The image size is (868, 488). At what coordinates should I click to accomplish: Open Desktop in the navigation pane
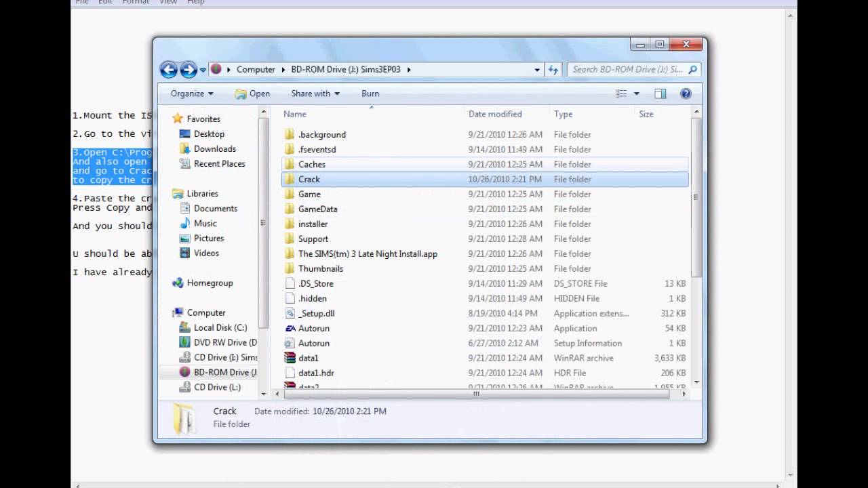pos(209,134)
